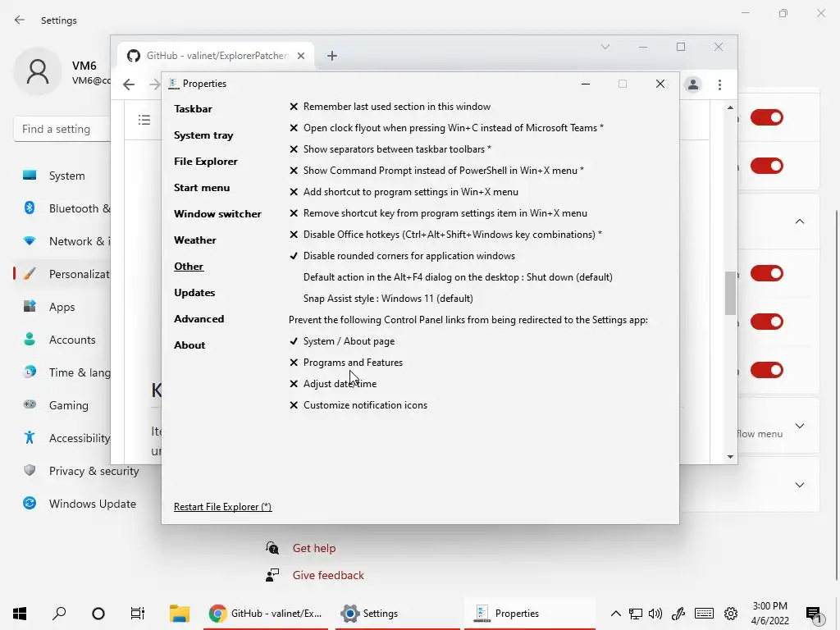This screenshot has width=840, height=630.
Task: Open Give feedback link in Settings
Action: [328, 575]
